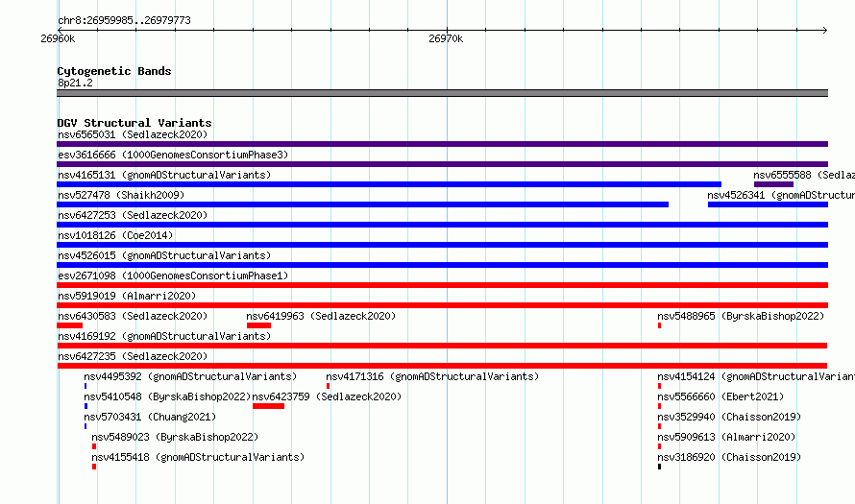Select nsv5703431 (Chuang2021) label

pyautogui.click(x=150, y=417)
